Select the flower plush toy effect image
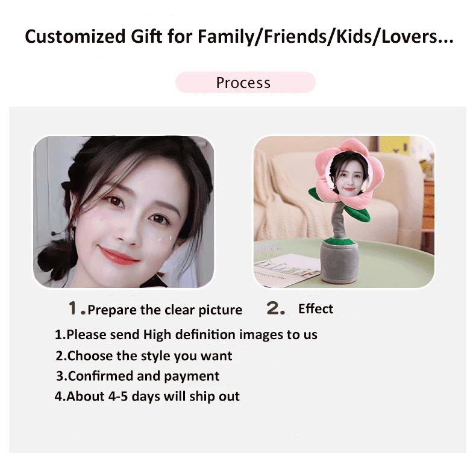The height and width of the screenshot is (456, 476). (344, 212)
